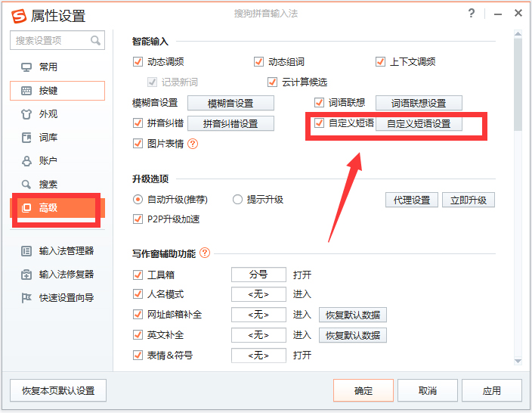Click the Sogou logo in title bar
The width and height of the screenshot is (532, 413).
pyautogui.click(x=16, y=14)
